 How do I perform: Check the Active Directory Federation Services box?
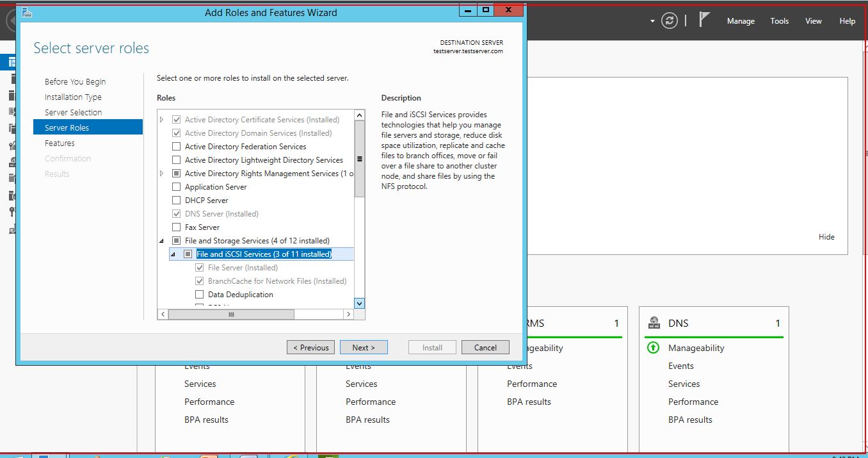(x=177, y=147)
